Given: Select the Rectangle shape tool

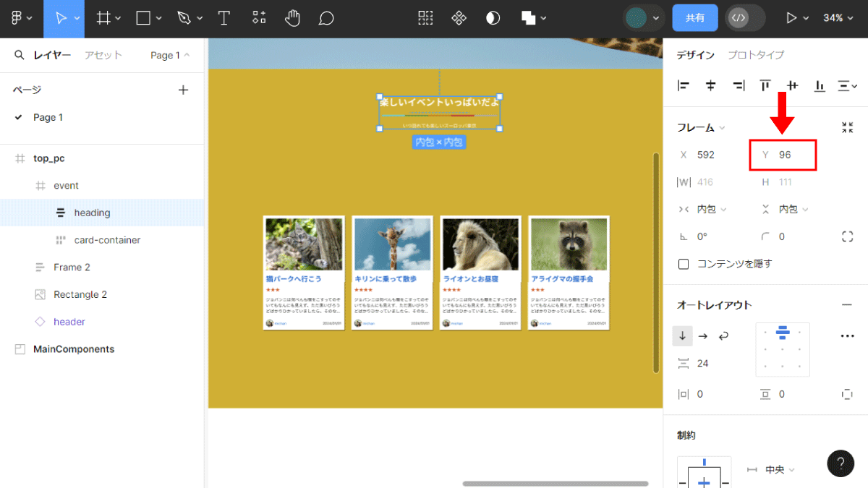Looking at the screenshot, I should pos(143,18).
